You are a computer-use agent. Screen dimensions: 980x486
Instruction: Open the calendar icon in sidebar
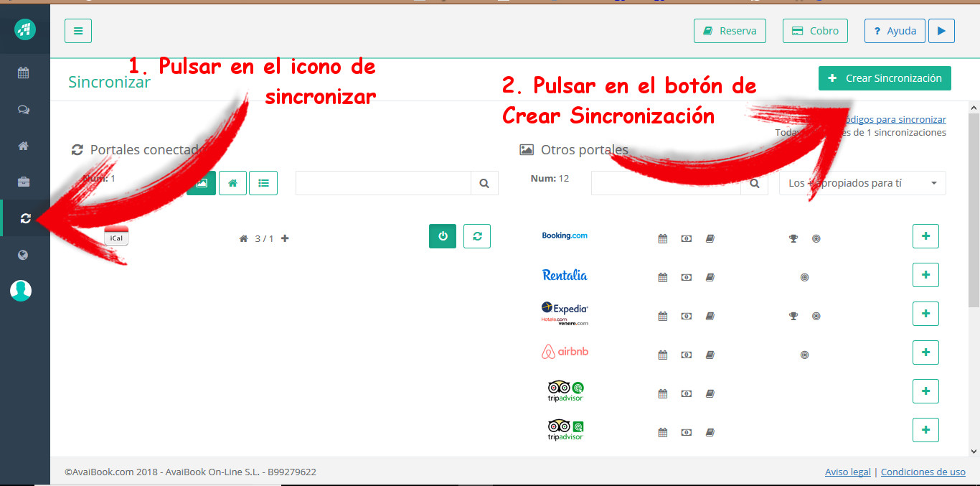pos(24,73)
